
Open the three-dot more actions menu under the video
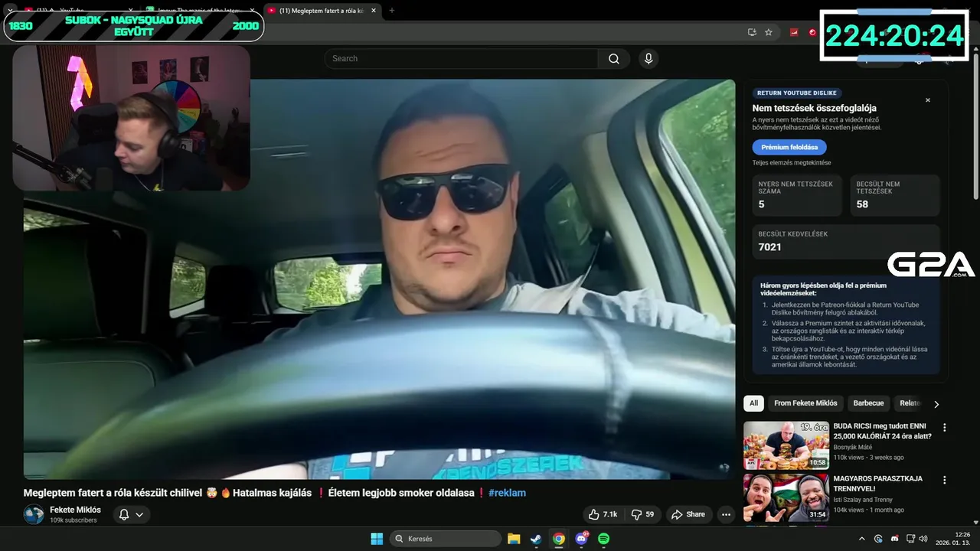point(726,514)
